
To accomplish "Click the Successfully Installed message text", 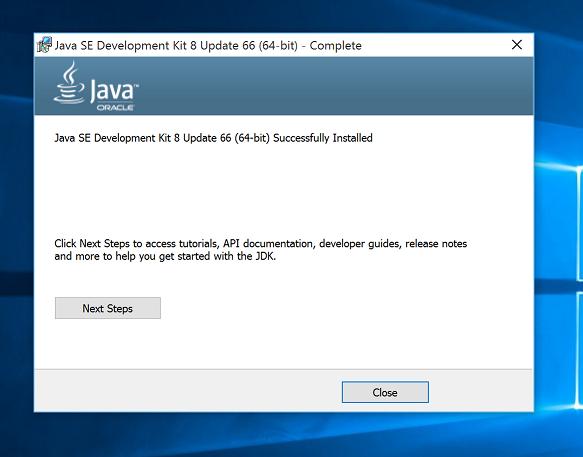I will coord(323,138).
